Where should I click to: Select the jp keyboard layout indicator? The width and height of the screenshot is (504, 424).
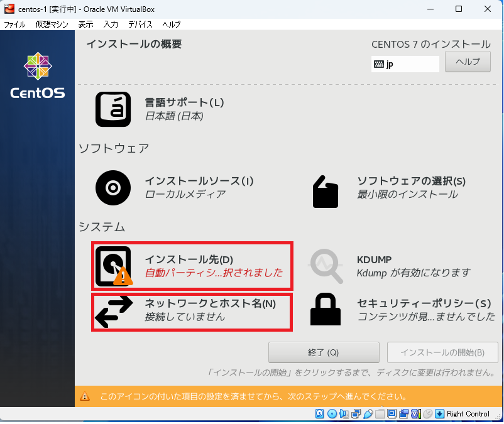[x=405, y=64]
